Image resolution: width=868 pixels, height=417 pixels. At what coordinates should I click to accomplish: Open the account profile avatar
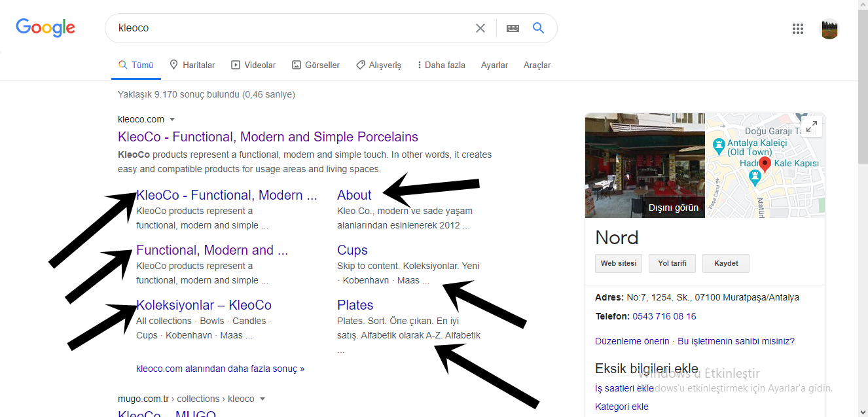click(830, 29)
